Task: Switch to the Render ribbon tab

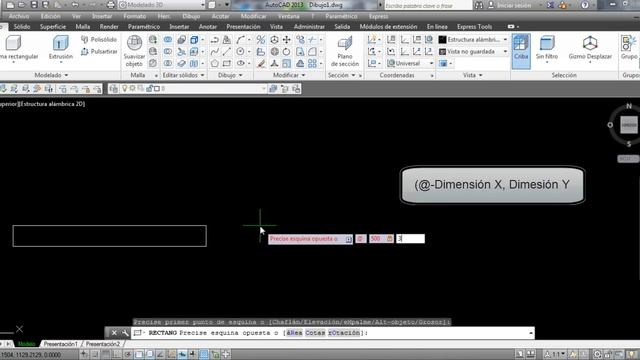Action: click(x=109, y=27)
